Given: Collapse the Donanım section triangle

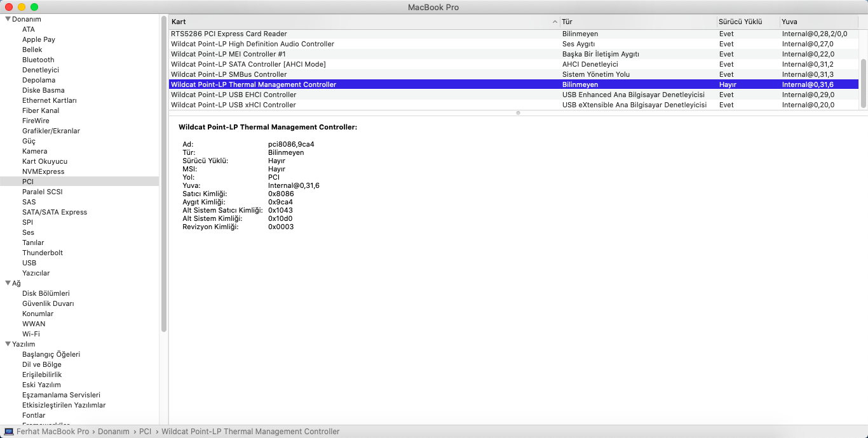Looking at the screenshot, I should pyautogui.click(x=8, y=19).
